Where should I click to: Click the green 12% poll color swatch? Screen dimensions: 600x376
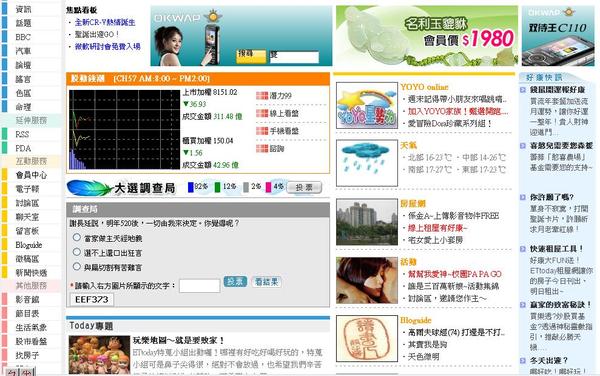tap(217, 187)
